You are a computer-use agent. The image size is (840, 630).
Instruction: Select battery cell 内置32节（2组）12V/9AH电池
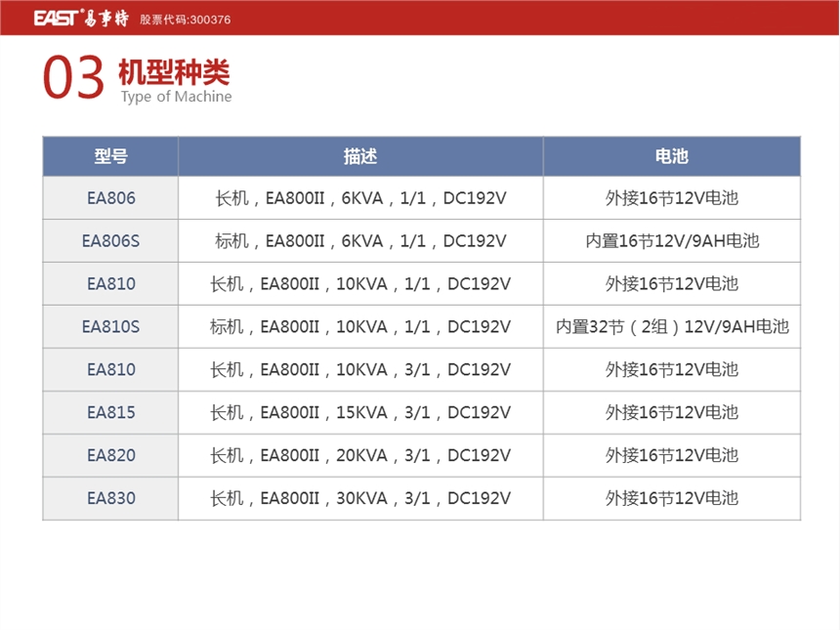click(x=672, y=327)
